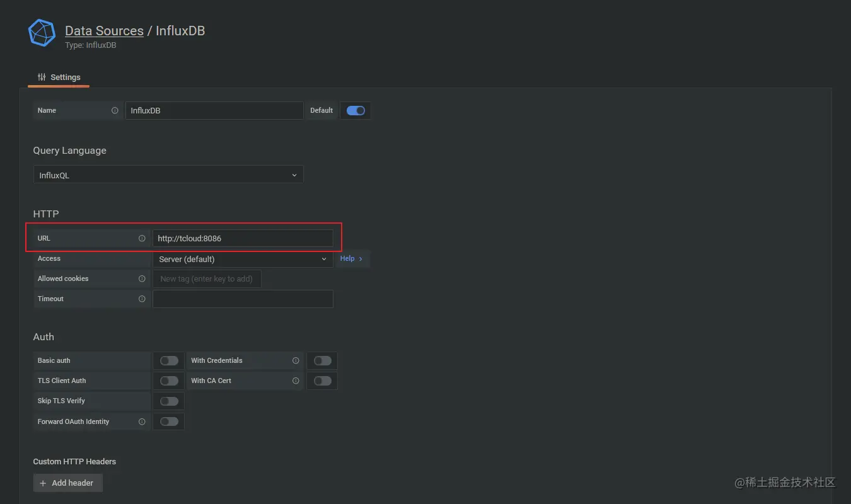Click the 'Custom HTTP Headers' heading

click(74, 461)
